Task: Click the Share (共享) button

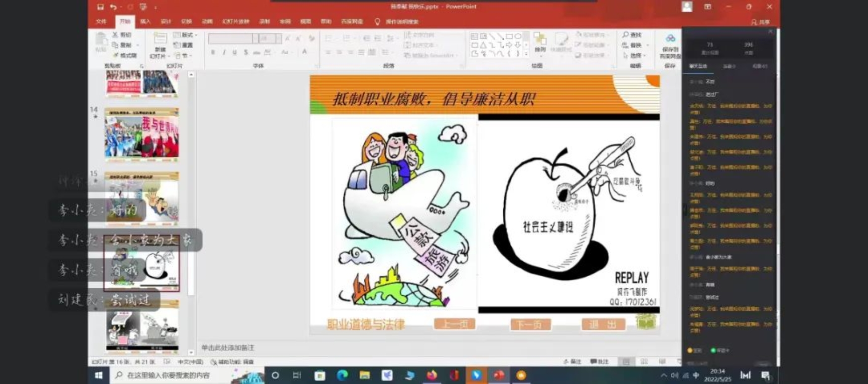Action: 761,22
